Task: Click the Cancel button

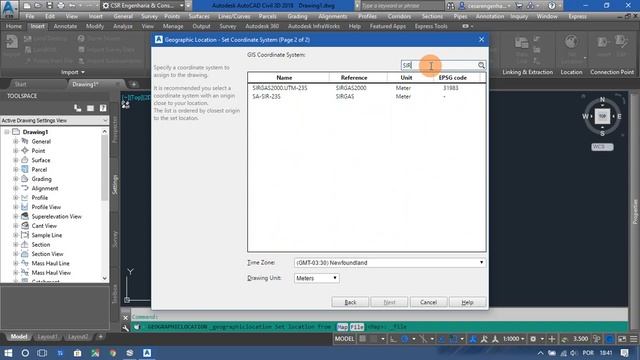Action: pyautogui.click(x=428, y=302)
